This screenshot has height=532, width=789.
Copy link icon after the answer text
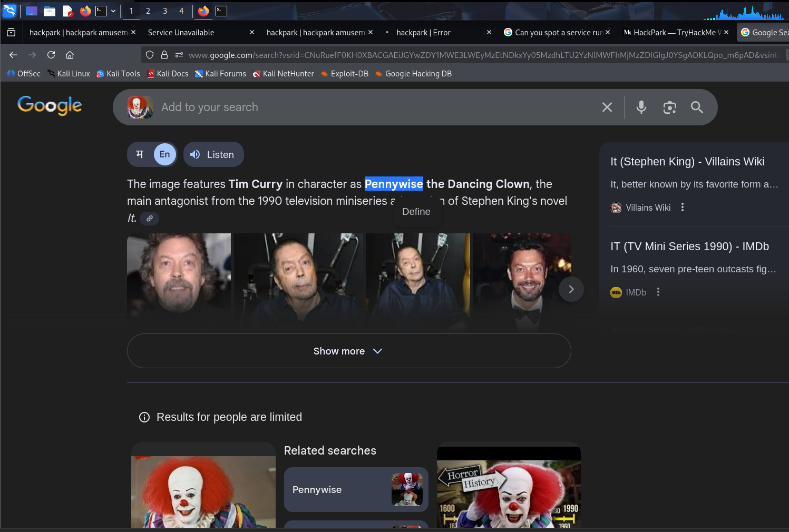pyautogui.click(x=150, y=219)
